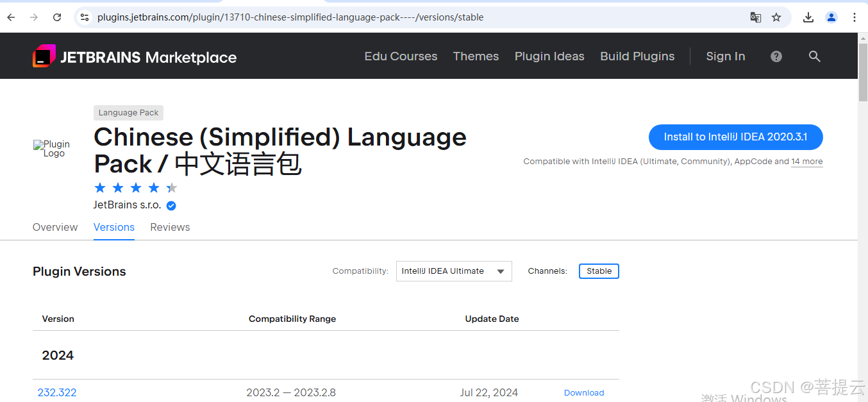This screenshot has width=868, height=402.
Task: Click the '14 more' compatible products link
Action: point(806,162)
